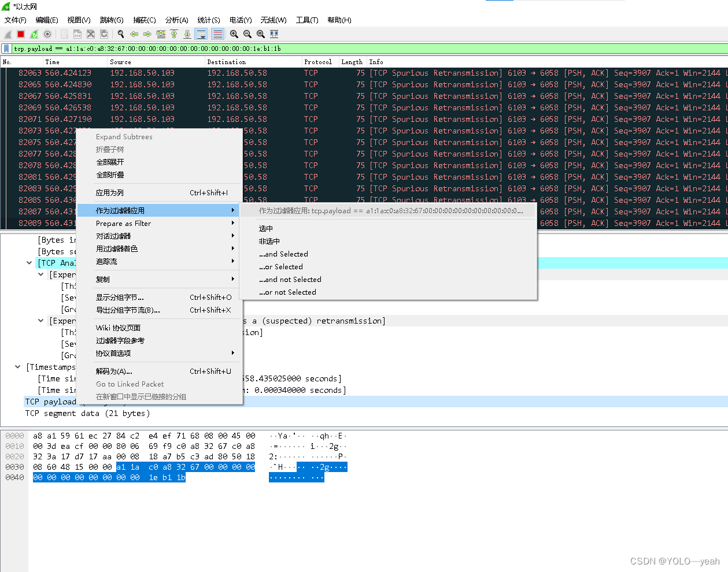
Task: Open the 统计(S) menu
Action: pyautogui.click(x=209, y=20)
